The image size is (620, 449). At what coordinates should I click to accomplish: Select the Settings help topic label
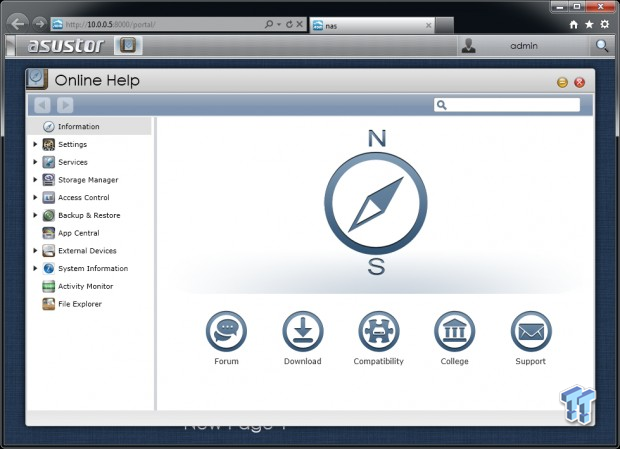[72, 144]
